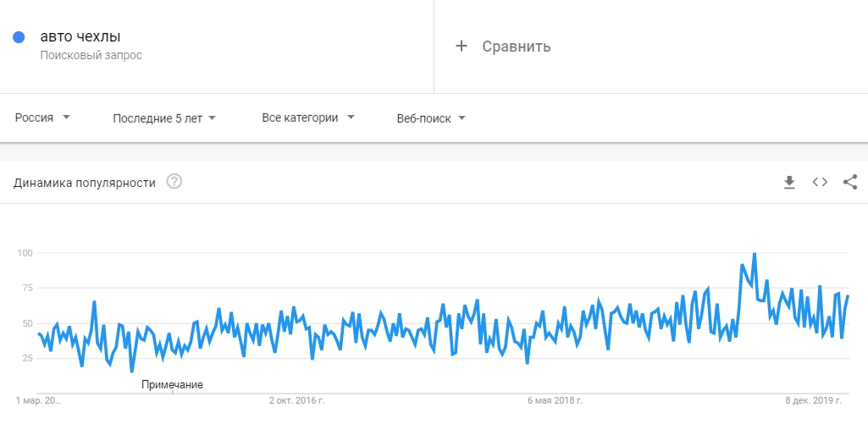Open the Последние 5 лет time range dropdown

(163, 118)
